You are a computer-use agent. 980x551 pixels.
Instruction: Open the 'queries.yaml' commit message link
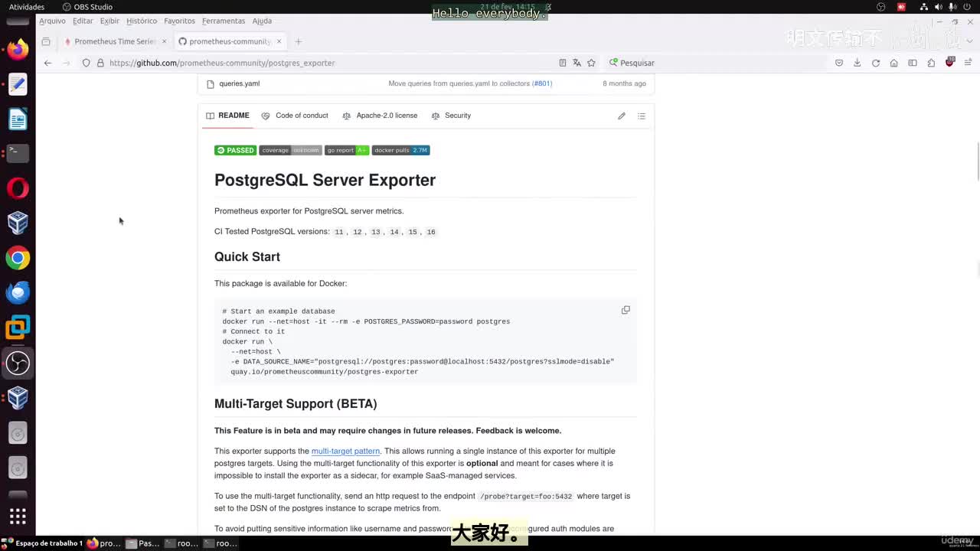(x=459, y=83)
